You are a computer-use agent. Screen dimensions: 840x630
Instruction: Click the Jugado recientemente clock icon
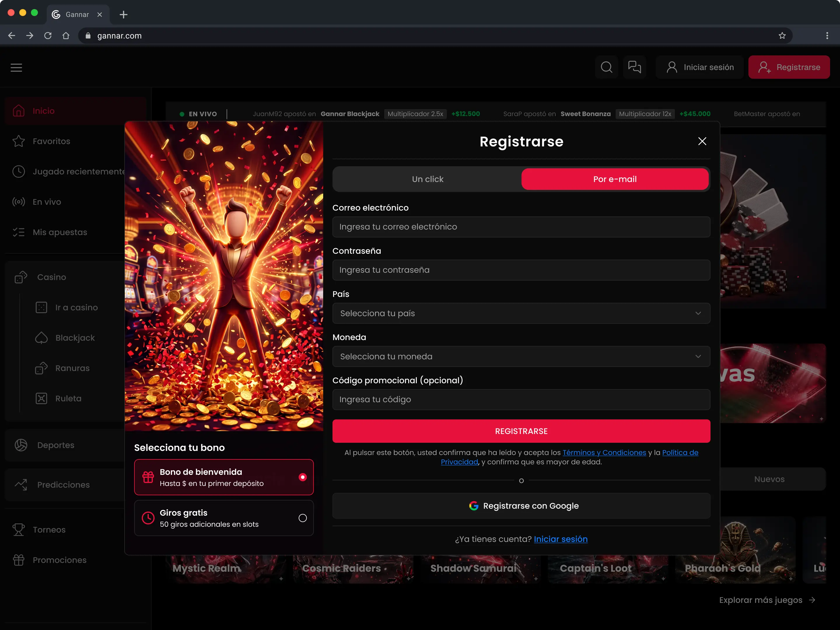[19, 171]
